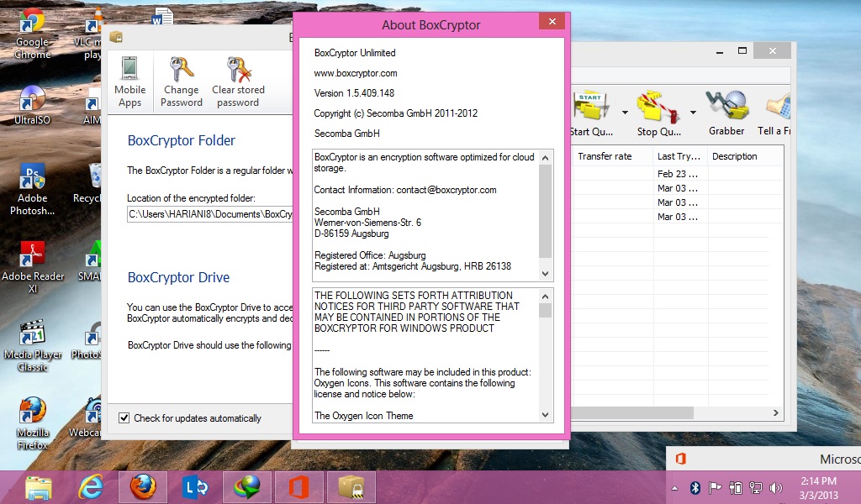Image resolution: width=861 pixels, height=504 pixels.
Task: Click the encrypted folder location field
Action: coord(210,214)
